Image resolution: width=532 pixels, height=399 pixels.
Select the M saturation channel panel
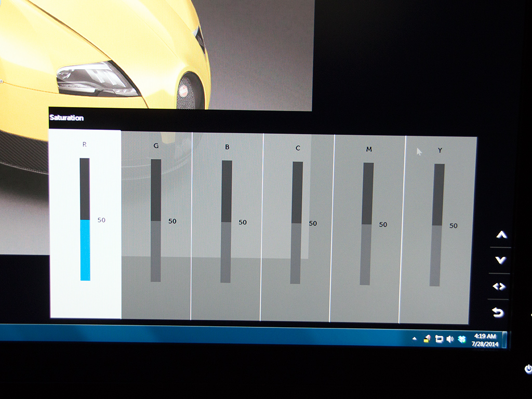[367, 229]
